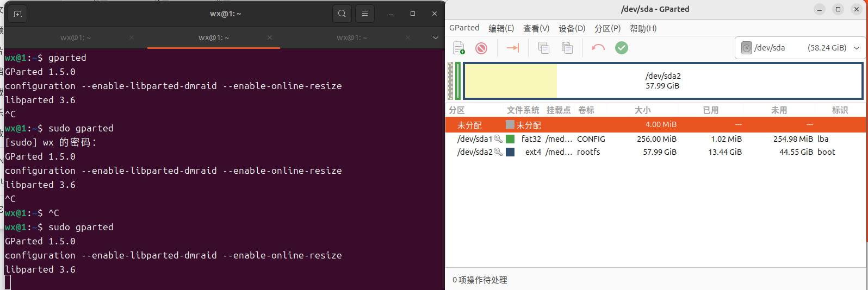The image size is (868, 290).
Task: Close the third terminal tab
Action: (x=408, y=37)
